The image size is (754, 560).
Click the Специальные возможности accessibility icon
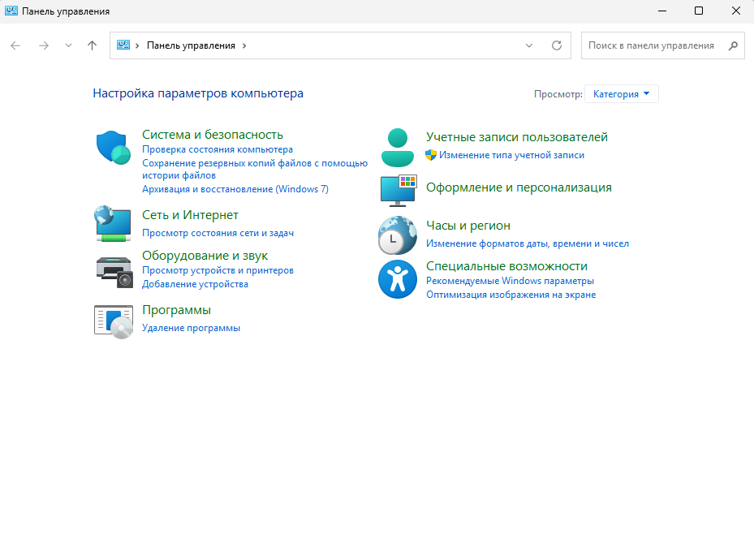(397, 279)
